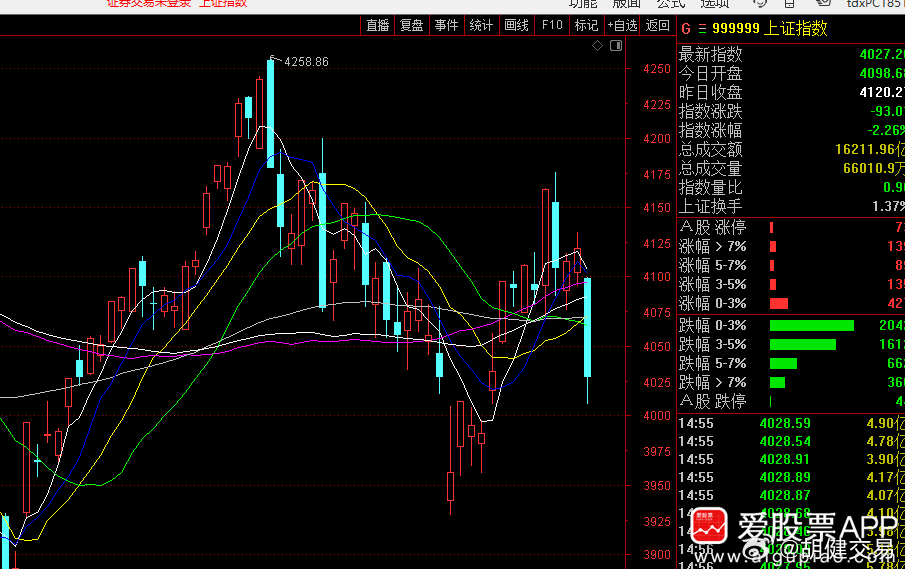Click the 跌幅 > 7% label
Viewport: 905px width, 569px height.
click(x=712, y=382)
